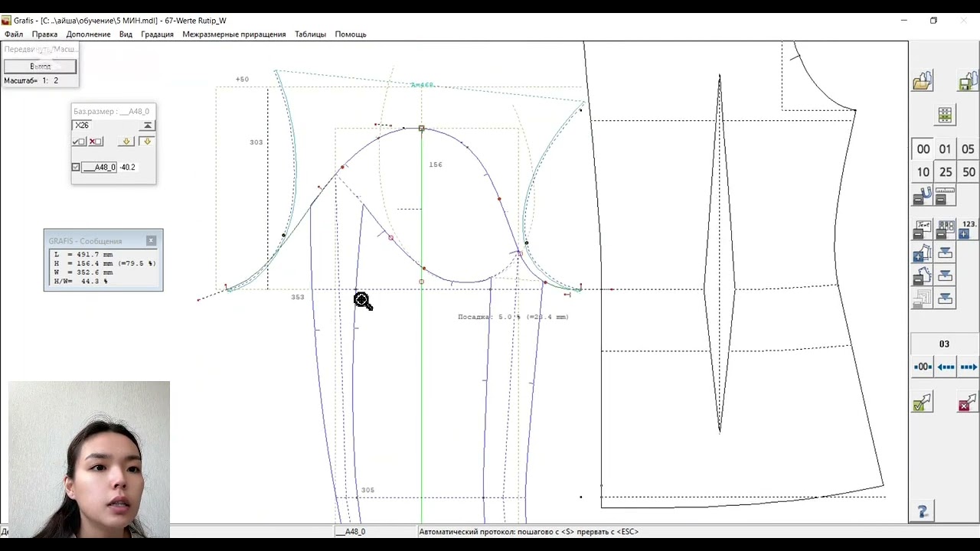Click the 156 dimension label on sleeve
This screenshot has width=980, height=551.
pos(436,165)
